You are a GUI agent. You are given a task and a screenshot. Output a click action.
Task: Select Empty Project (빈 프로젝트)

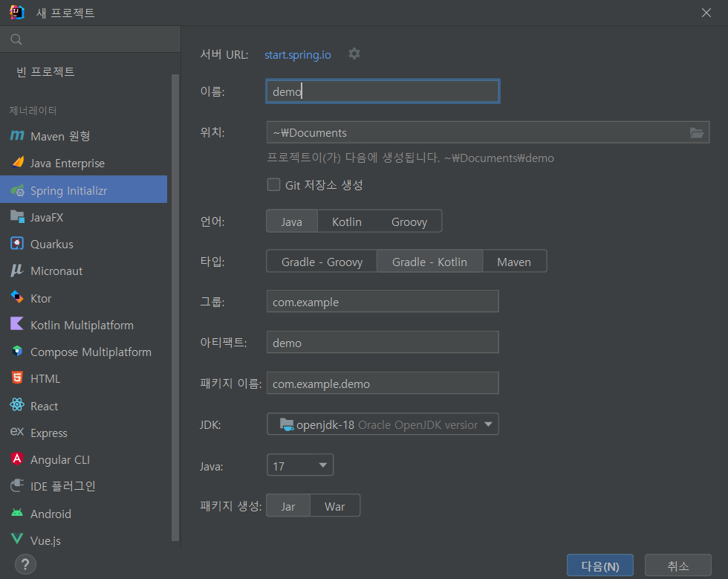[x=45, y=71]
